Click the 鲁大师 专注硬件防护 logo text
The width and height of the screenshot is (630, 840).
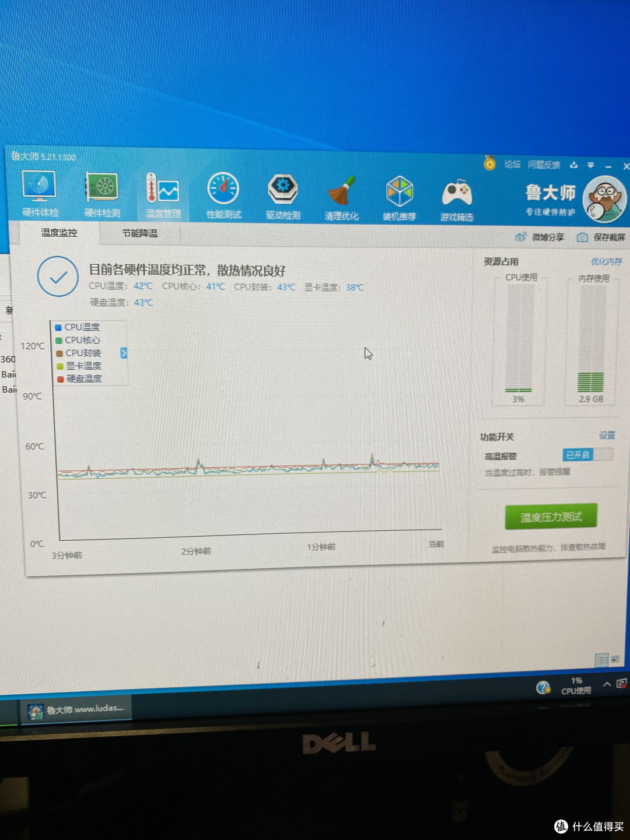(550, 200)
